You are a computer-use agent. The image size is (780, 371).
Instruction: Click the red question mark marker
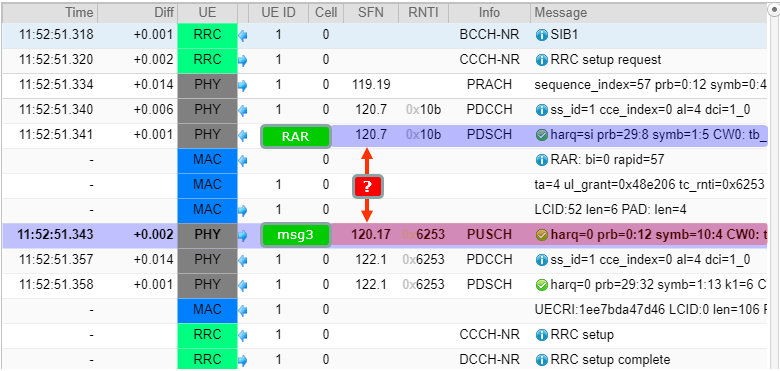367,186
